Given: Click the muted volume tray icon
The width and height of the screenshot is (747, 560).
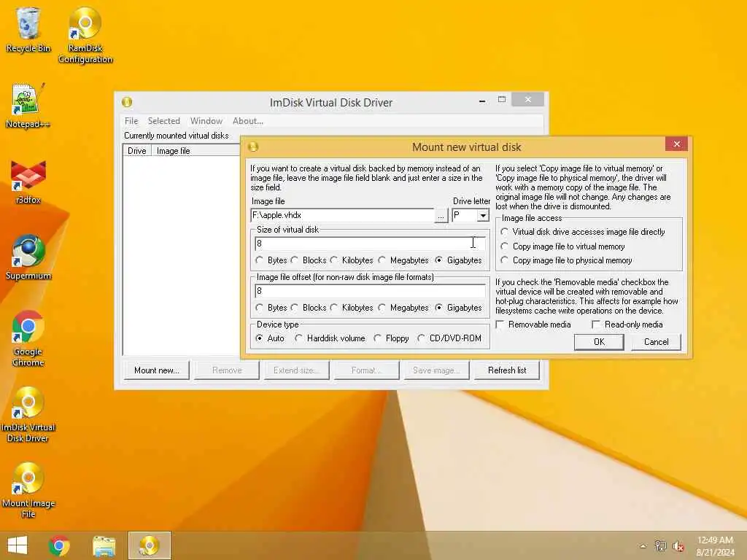Looking at the screenshot, I should (x=678, y=546).
